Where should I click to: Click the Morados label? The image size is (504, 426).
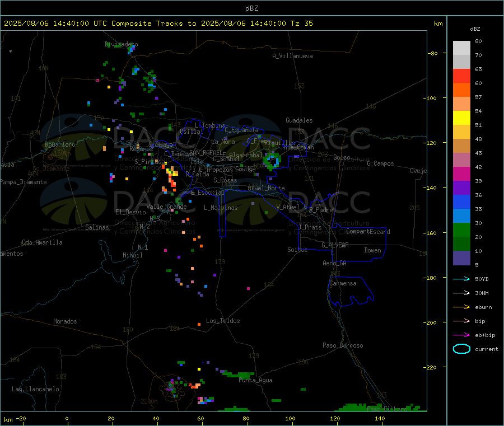click(x=65, y=321)
